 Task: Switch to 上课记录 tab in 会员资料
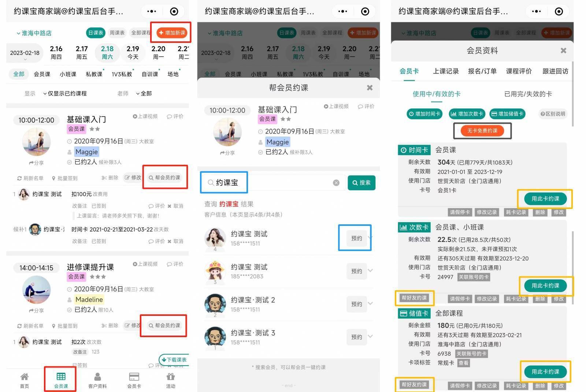pyautogui.click(x=446, y=71)
